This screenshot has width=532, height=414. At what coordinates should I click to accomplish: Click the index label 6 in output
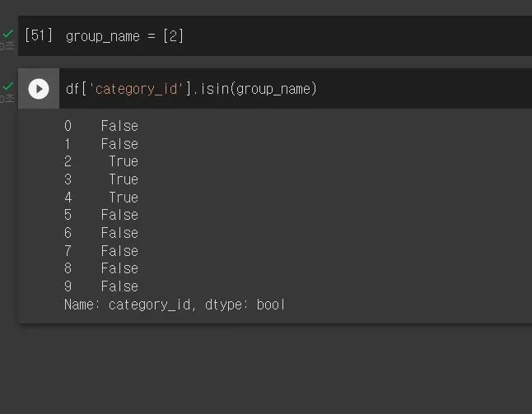(x=68, y=233)
